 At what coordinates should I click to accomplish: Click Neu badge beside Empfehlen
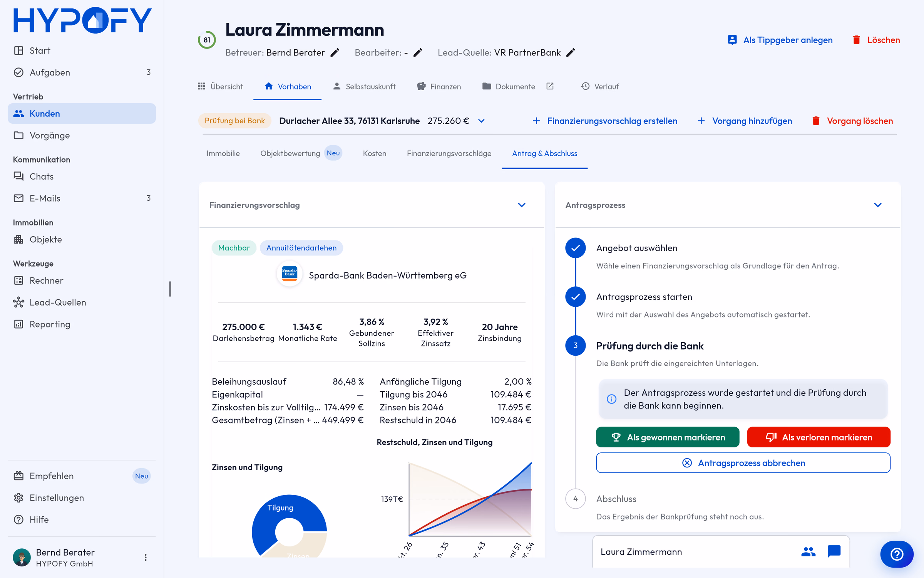pyautogui.click(x=141, y=476)
